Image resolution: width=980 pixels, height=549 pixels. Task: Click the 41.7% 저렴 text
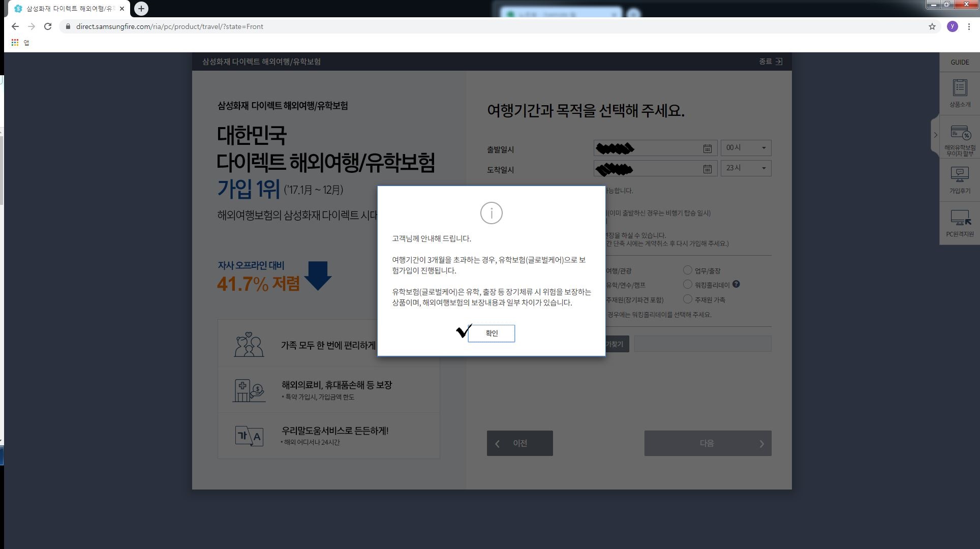258,284
